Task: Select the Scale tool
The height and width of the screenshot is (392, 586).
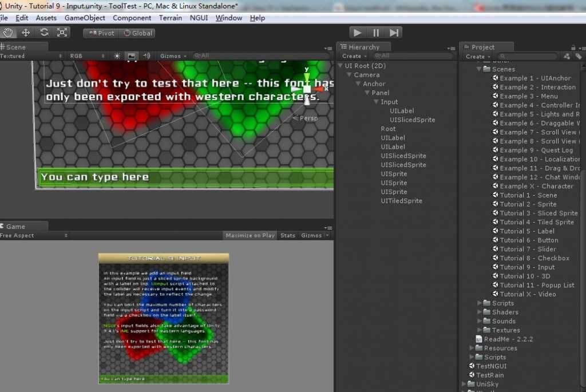Action: point(62,33)
